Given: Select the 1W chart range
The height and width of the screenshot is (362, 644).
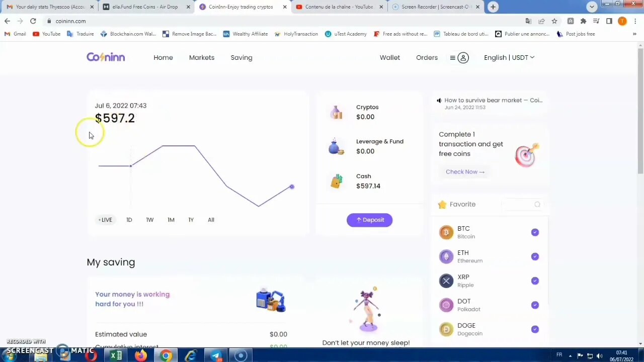Looking at the screenshot, I should [150, 220].
